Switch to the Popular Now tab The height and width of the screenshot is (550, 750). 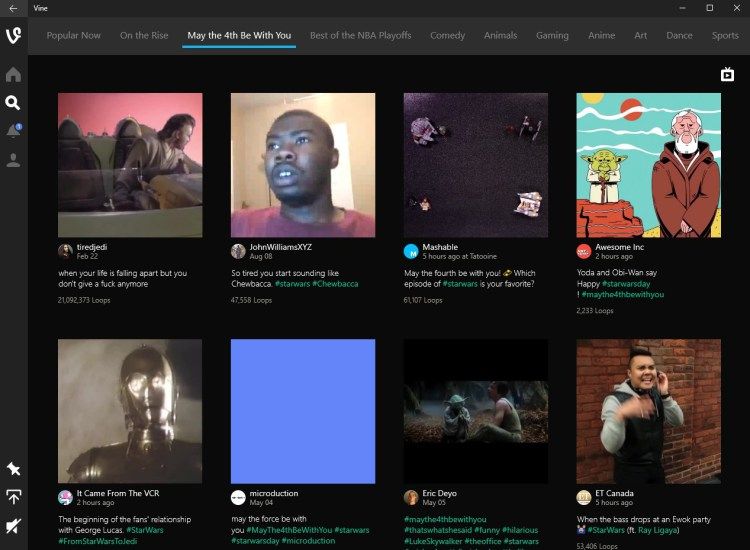(x=73, y=36)
